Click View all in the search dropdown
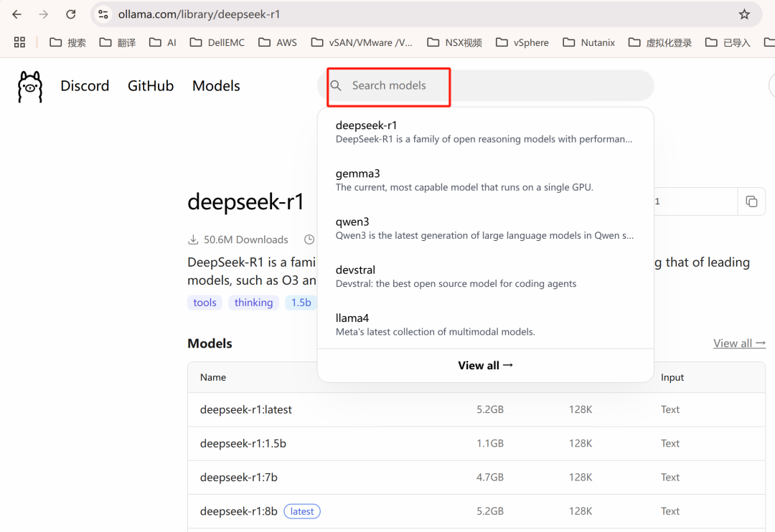 click(485, 366)
